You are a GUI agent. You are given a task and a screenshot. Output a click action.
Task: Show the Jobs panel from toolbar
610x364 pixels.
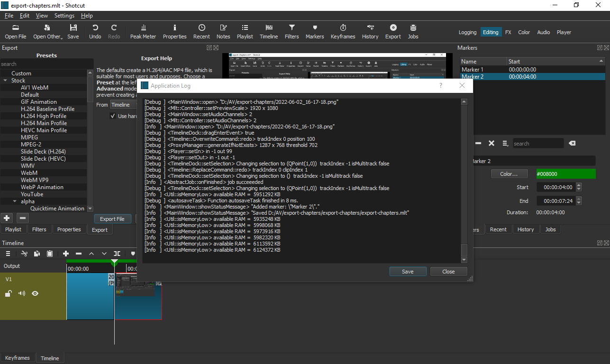click(413, 31)
